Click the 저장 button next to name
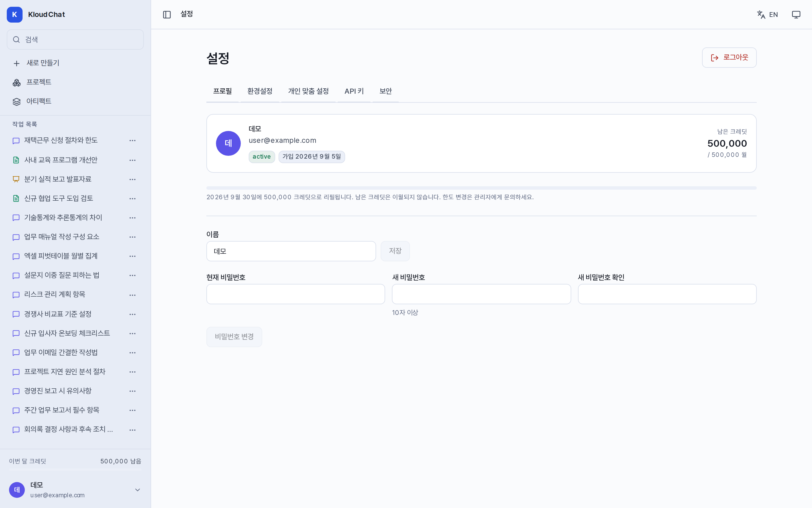 395,251
